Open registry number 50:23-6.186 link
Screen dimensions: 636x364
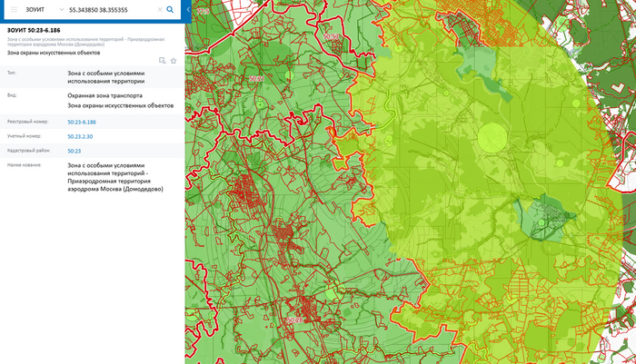pyautogui.click(x=82, y=122)
